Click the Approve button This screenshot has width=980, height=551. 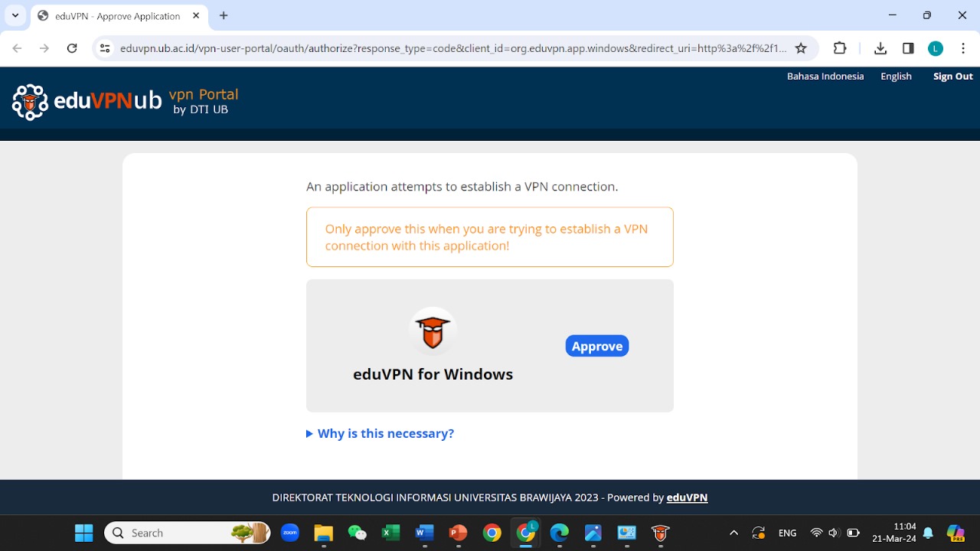point(597,346)
